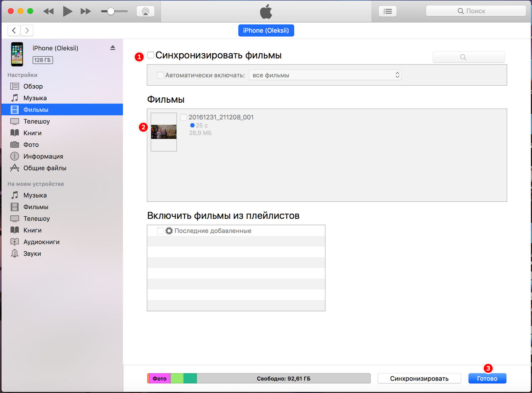Click the Готово button
Screen dimensions: 532x393
(x=487, y=378)
